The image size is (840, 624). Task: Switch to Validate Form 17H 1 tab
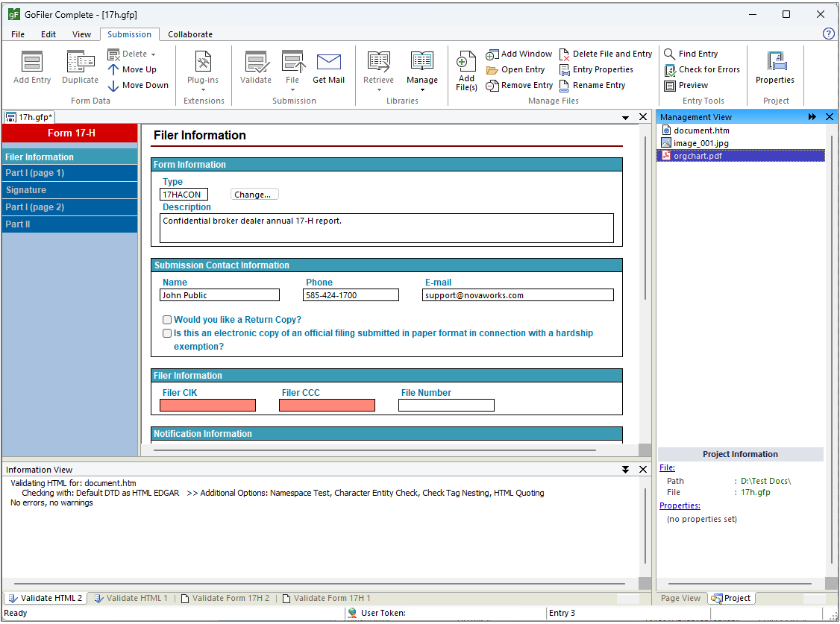pos(327,599)
